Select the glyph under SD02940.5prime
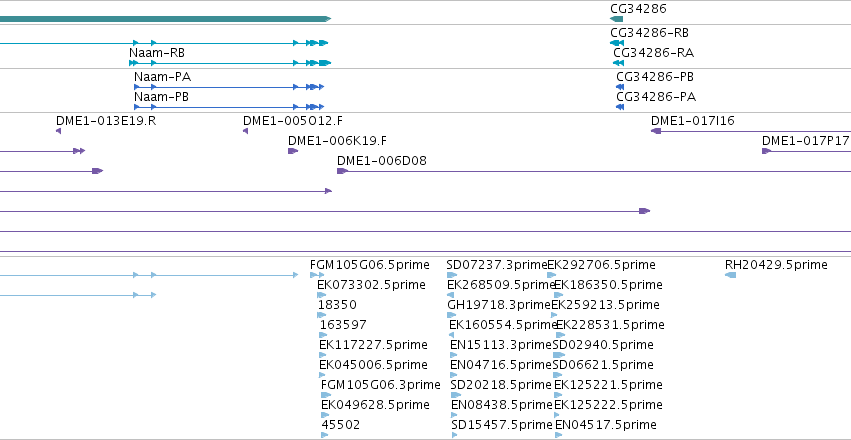 pyautogui.click(x=559, y=355)
